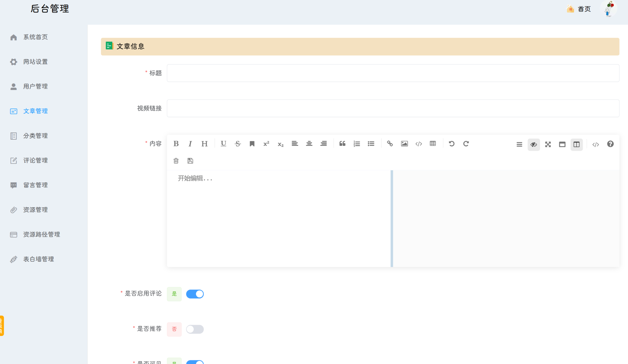Toggle fullscreen with the arrows icon
Image resolution: width=628 pixels, height=364 pixels.
548,144
